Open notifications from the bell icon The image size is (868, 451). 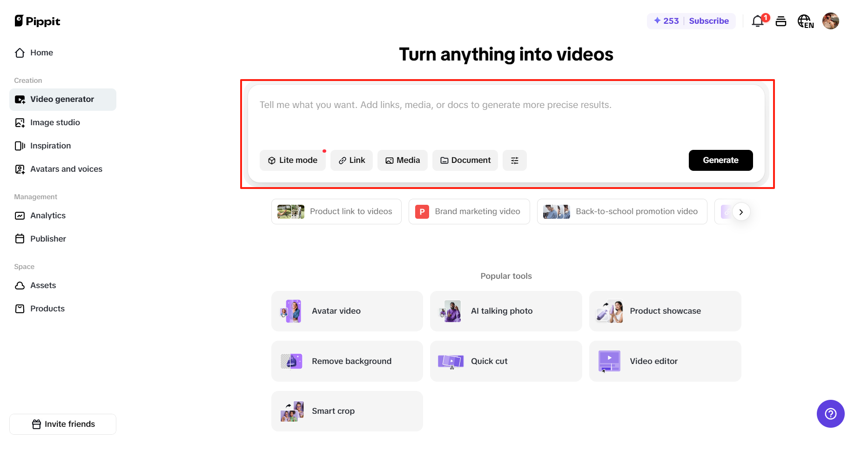click(758, 21)
